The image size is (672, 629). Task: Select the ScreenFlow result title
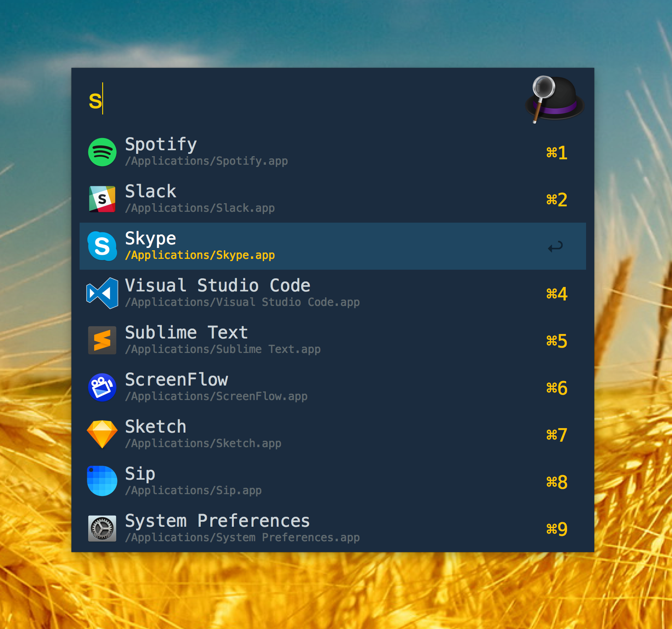(176, 379)
